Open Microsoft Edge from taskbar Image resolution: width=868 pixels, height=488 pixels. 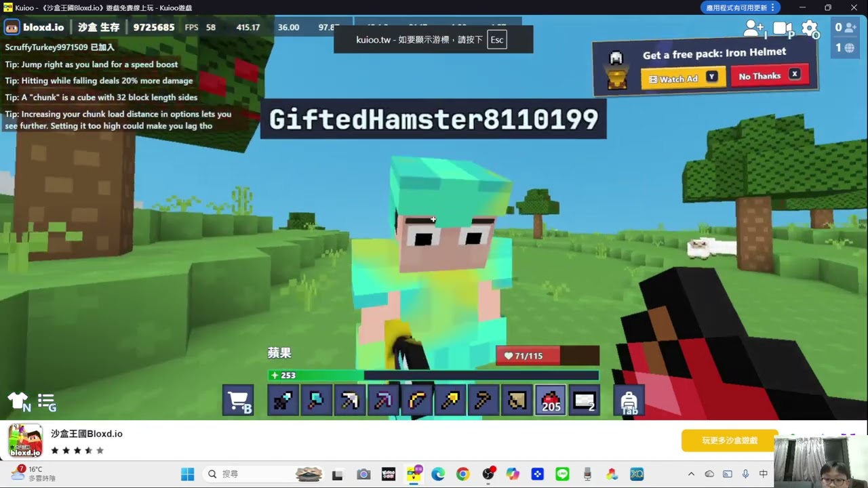pos(438,474)
